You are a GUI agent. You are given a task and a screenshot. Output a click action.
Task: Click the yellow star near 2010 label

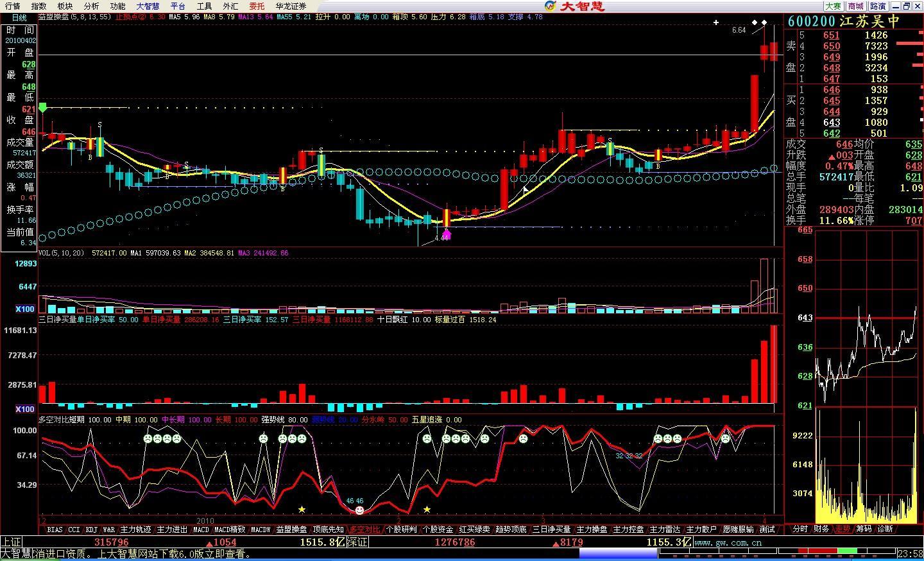(302, 509)
